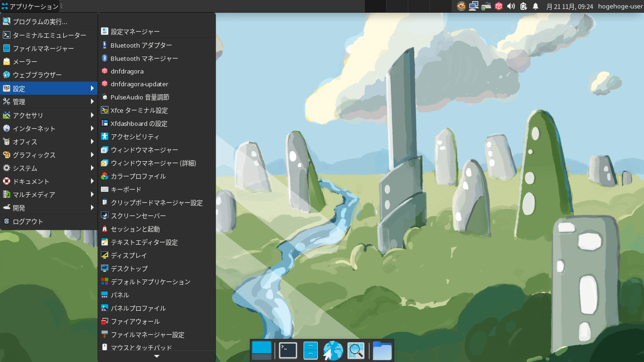
Task: Open ウィンドウマネージャー settings
Action: click(x=157, y=150)
